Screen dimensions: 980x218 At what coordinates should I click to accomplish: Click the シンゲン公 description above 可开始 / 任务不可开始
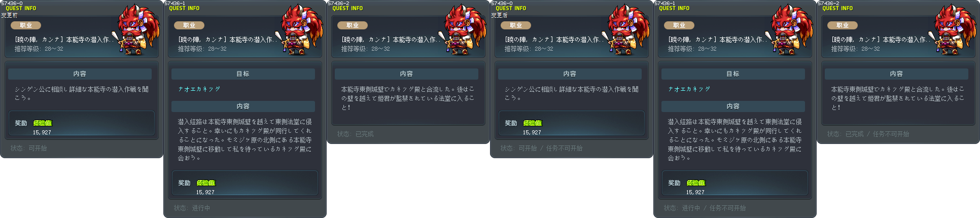click(571, 93)
